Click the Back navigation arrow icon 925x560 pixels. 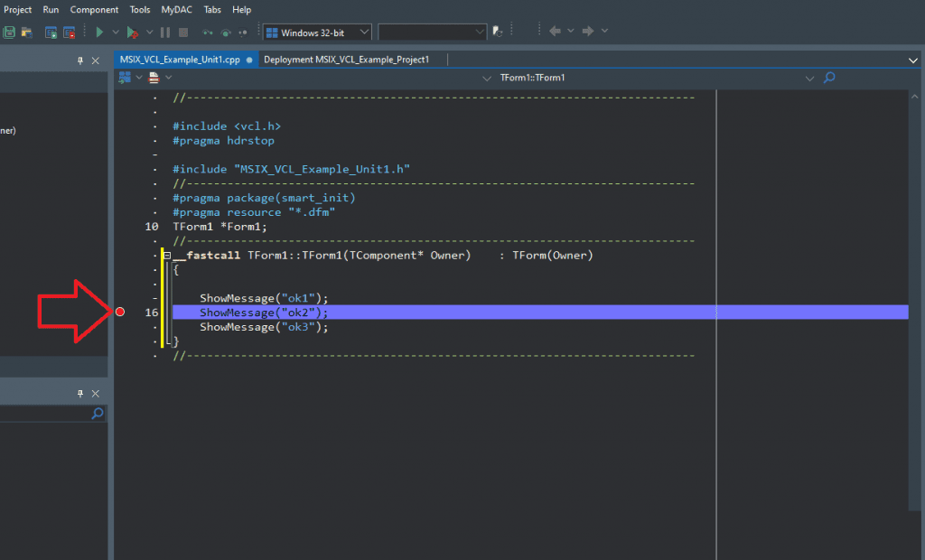coord(555,31)
